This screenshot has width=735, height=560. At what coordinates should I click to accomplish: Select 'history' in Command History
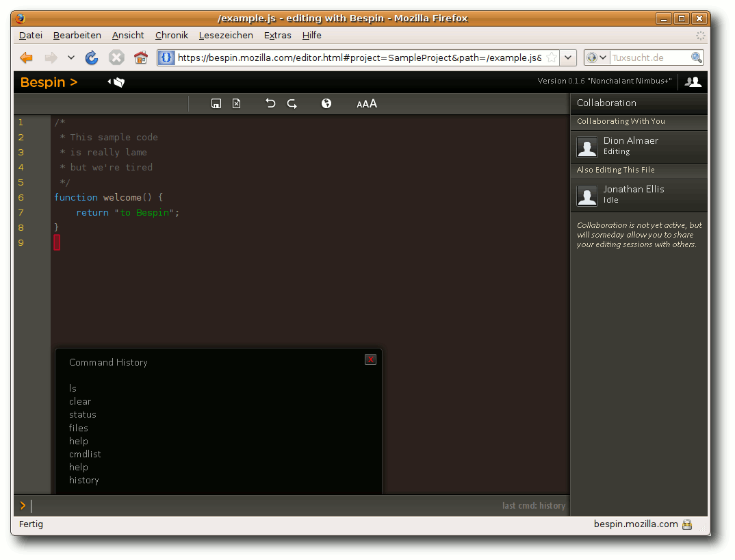[x=84, y=481]
